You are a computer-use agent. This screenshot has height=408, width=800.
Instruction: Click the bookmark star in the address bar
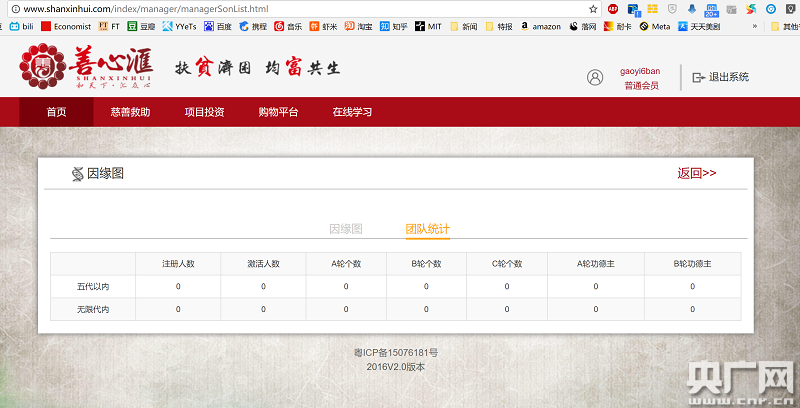pos(593,8)
